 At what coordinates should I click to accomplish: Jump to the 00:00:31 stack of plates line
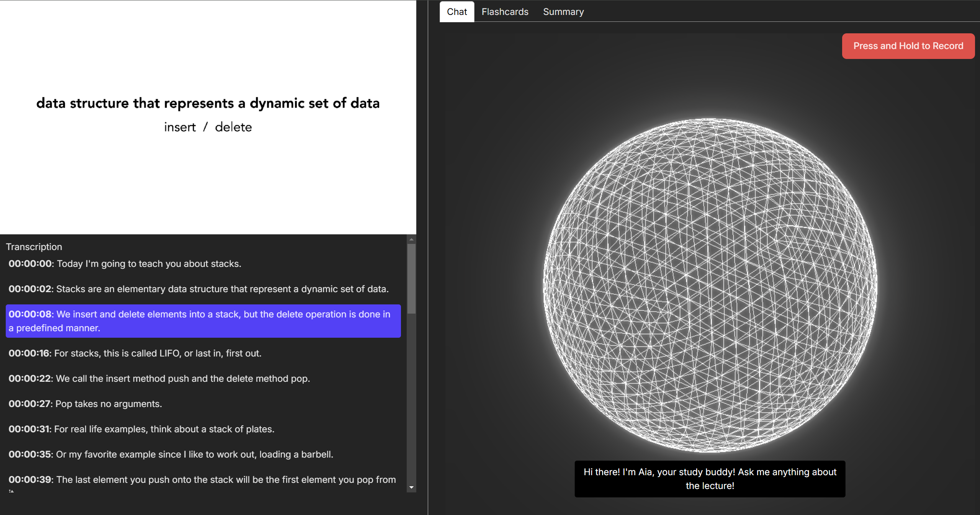click(x=141, y=429)
